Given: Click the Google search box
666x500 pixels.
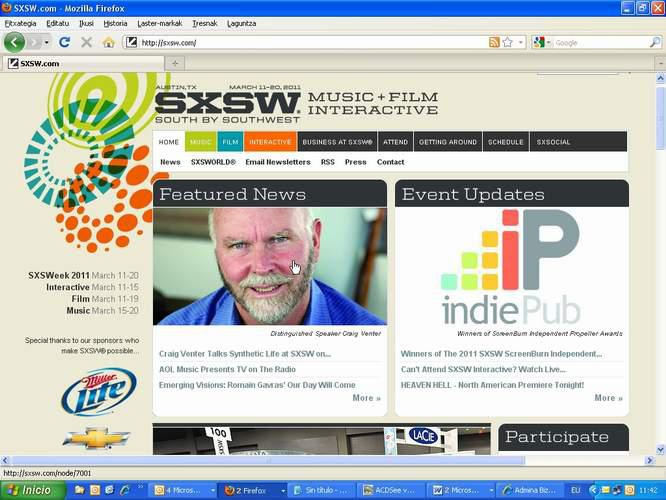Looking at the screenshot, I should [x=601, y=42].
